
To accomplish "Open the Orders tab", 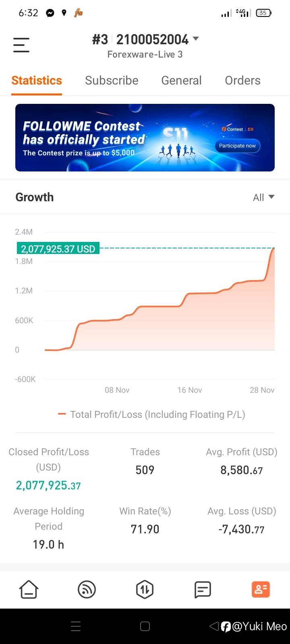I will point(242,80).
